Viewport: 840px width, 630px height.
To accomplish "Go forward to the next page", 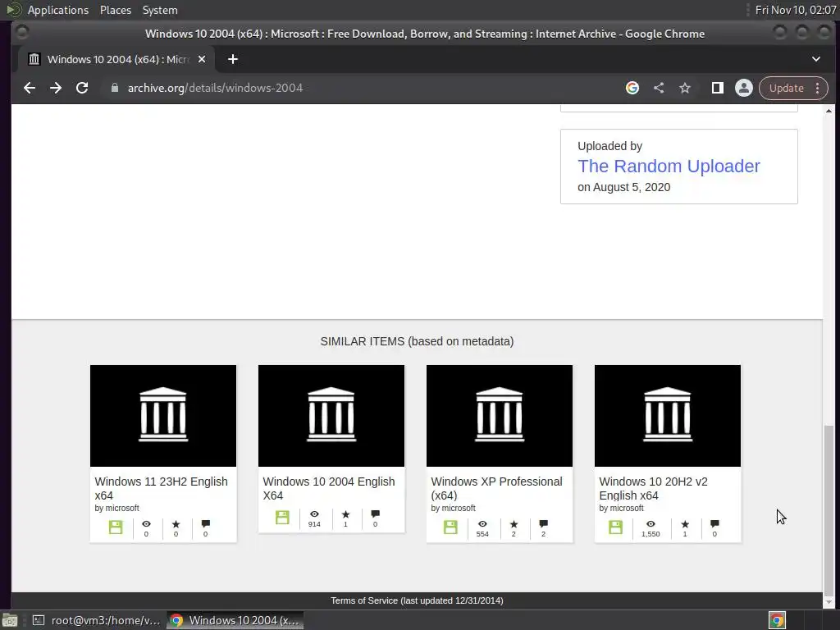I will [56, 88].
